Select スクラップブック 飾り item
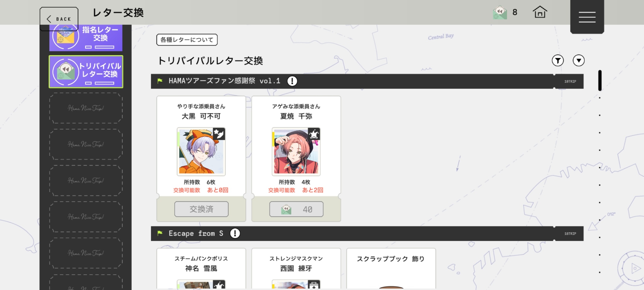Image resolution: width=644 pixels, height=290 pixels. click(391, 269)
